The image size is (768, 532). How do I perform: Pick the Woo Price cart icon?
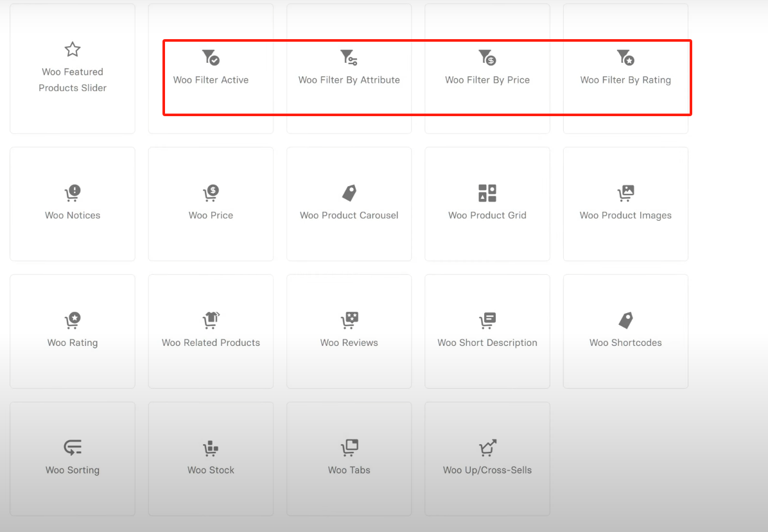coord(211,193)
